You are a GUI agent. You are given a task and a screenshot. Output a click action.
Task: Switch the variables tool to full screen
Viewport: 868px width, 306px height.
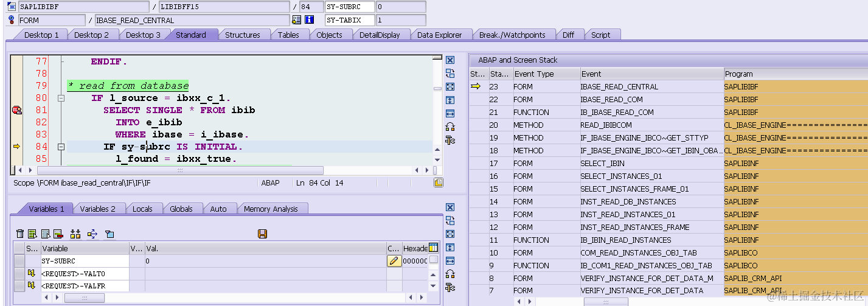450,234
